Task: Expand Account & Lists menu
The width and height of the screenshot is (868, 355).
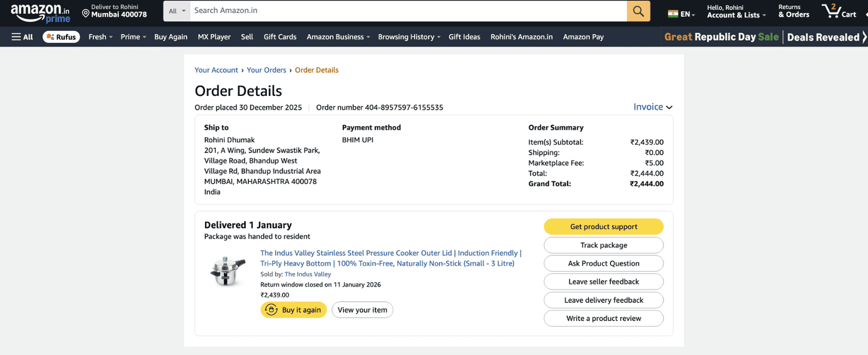Action: (x=736, y=11)
